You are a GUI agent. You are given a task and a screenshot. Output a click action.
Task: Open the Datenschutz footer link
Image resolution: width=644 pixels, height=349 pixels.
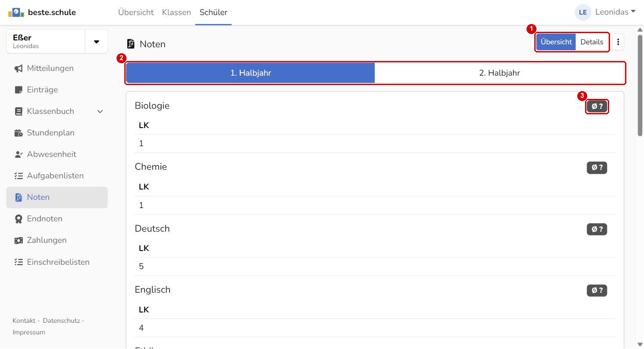(x=61, y=321)
